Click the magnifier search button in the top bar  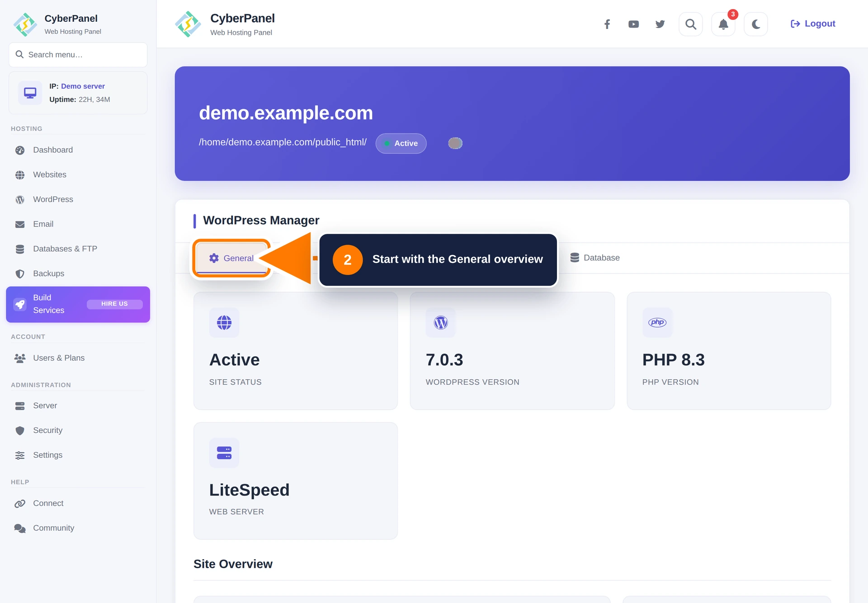691,24
